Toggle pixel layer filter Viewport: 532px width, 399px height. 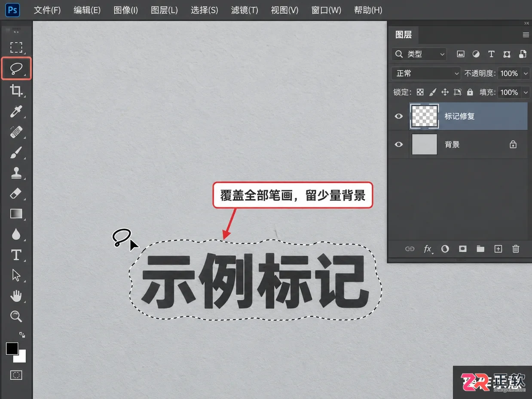tap(461, 54)
